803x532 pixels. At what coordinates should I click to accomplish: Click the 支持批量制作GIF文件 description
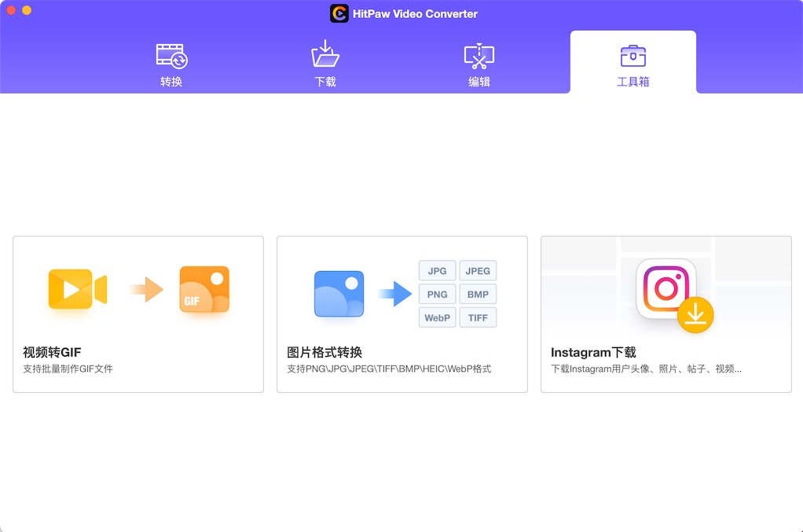pos(68,369)
